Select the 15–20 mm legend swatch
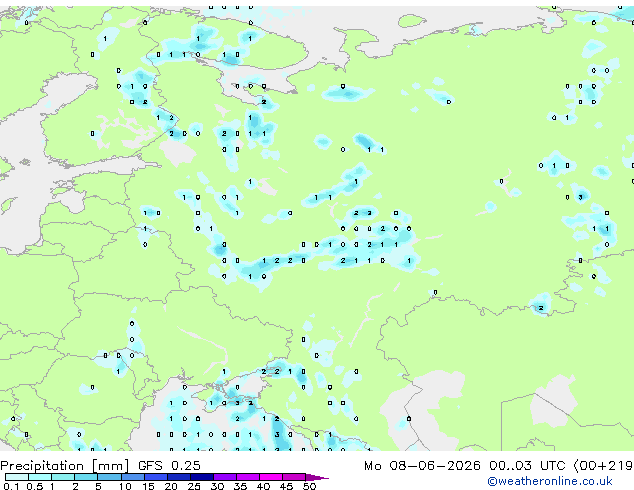The width and height of the screenshot is (634, 490). (156, 477)
